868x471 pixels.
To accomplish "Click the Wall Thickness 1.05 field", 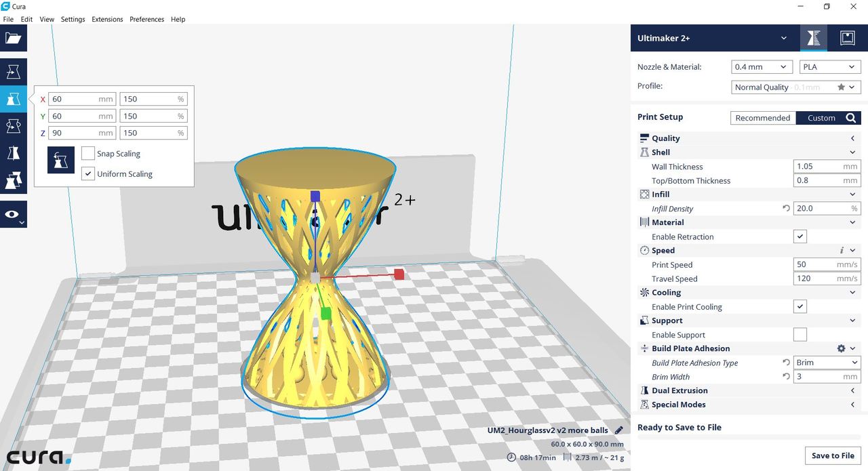I will [827, 166].
